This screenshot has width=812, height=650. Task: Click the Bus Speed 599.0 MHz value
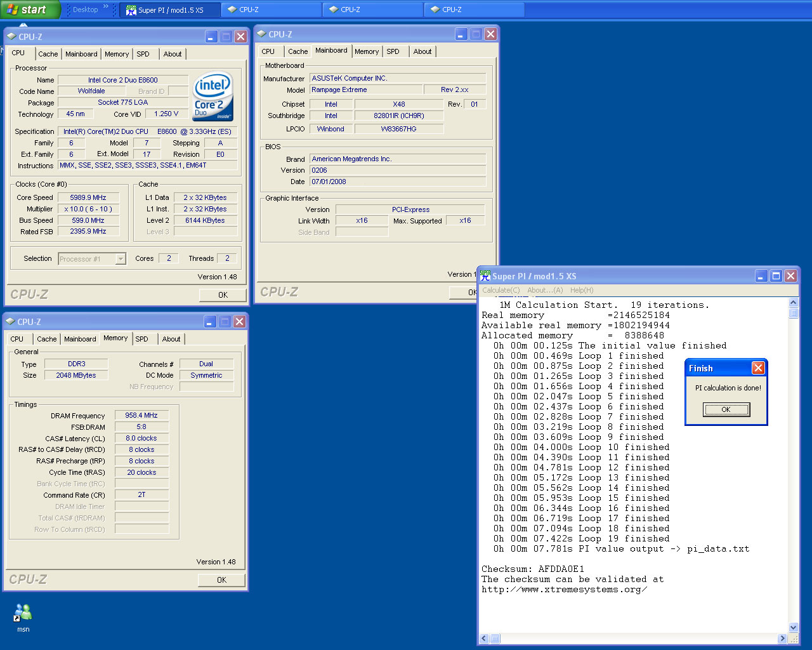click(x=88, y=221)
